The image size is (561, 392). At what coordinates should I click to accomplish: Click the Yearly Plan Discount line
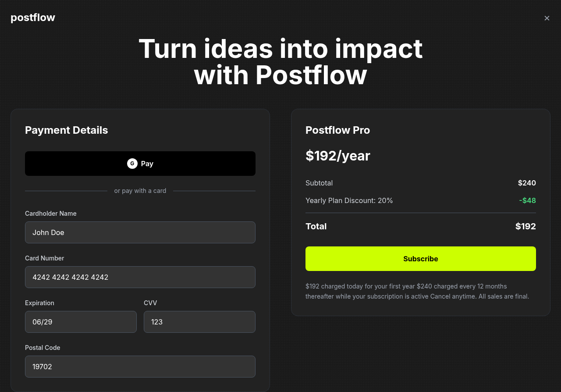coord(349,200)
